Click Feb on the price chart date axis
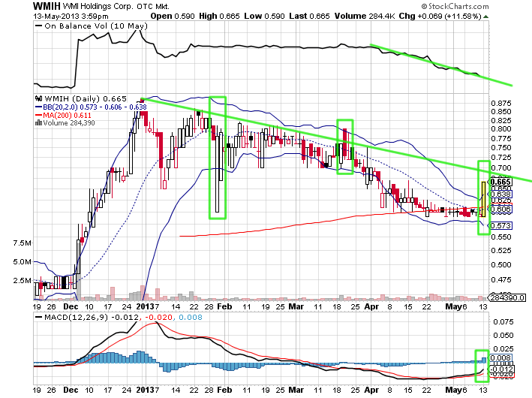The height and width of the screenshot is (398, 532). pos(224,306)
